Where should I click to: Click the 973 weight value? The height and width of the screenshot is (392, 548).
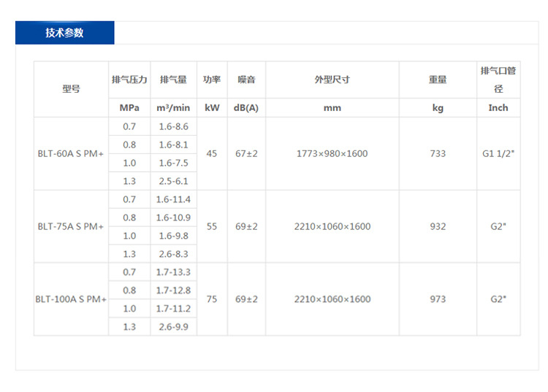point(438,299)
